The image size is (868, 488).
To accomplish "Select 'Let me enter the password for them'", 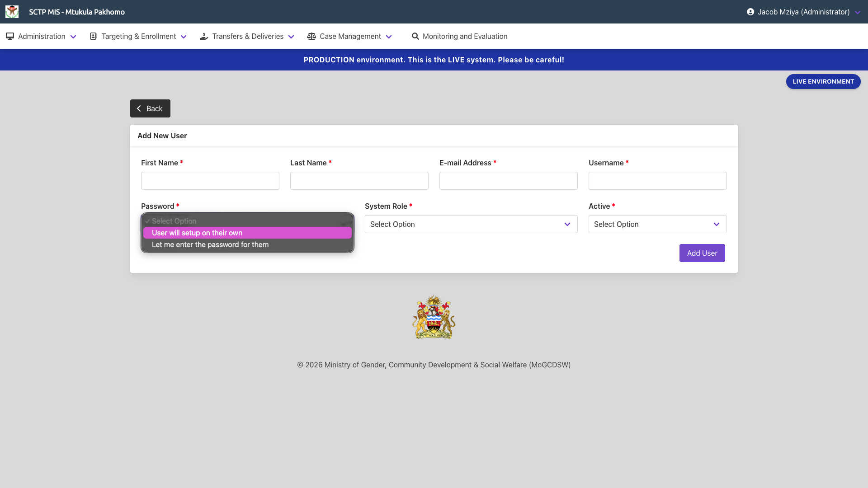I will click(x=247, y=244).
